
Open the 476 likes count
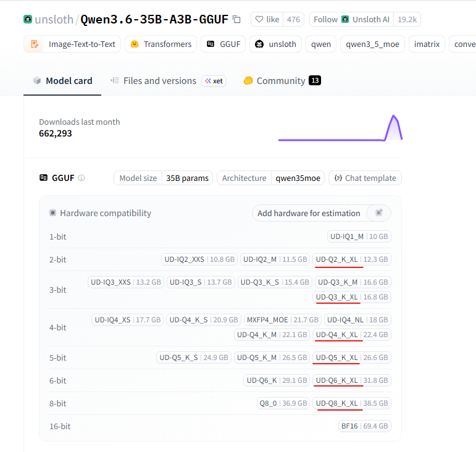[293, 19]
